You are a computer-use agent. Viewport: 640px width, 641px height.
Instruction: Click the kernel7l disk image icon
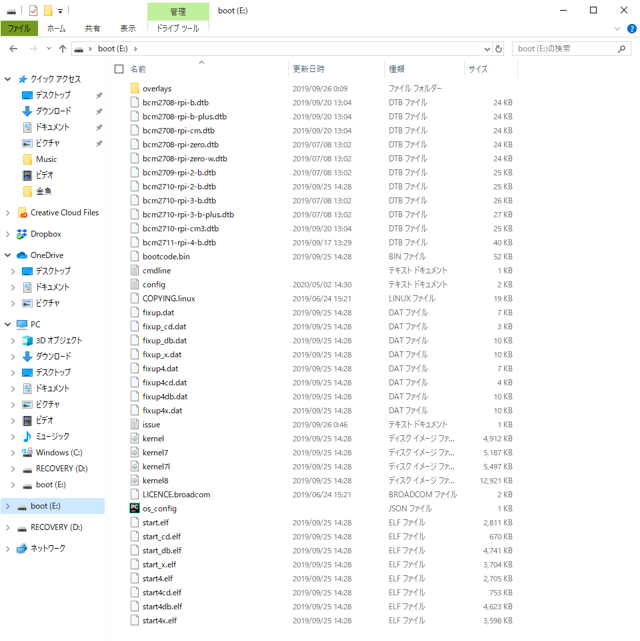[x=134, y=466]
